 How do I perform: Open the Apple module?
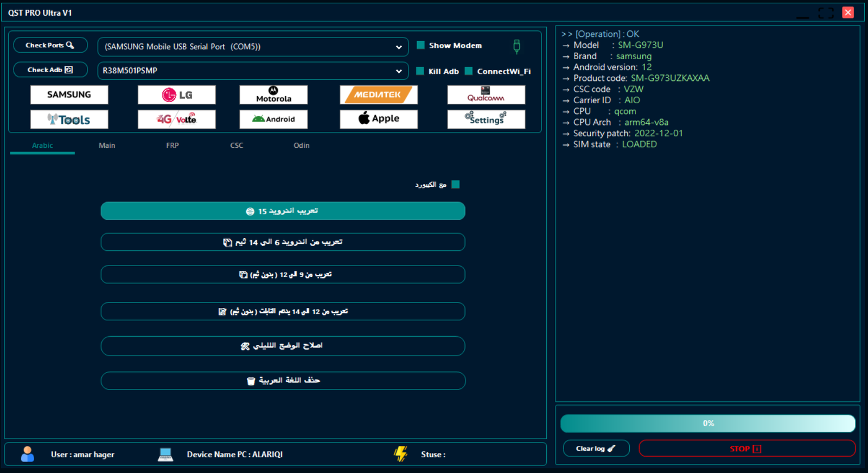[379, 119]
